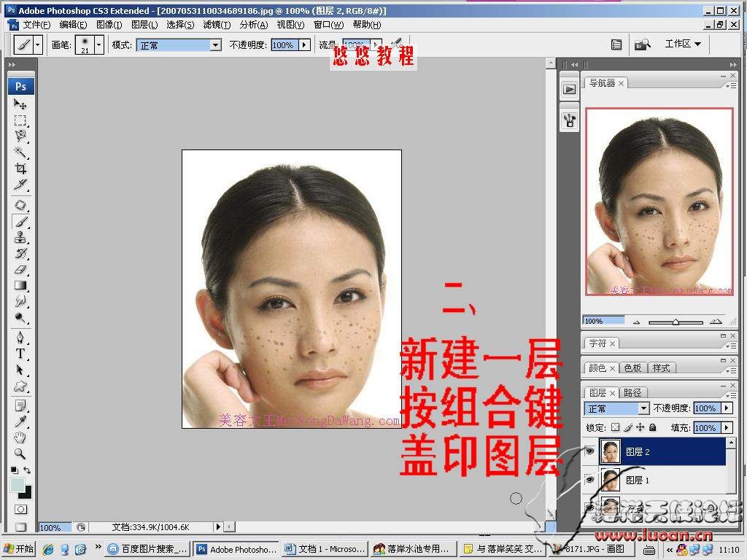Select the Path Selection tool
The image size is (747, 560).
[20, 370]
